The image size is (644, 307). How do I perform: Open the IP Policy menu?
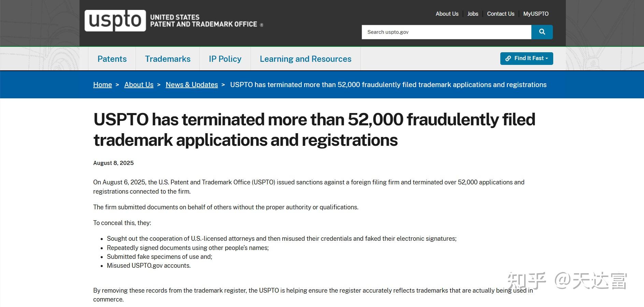225,59
